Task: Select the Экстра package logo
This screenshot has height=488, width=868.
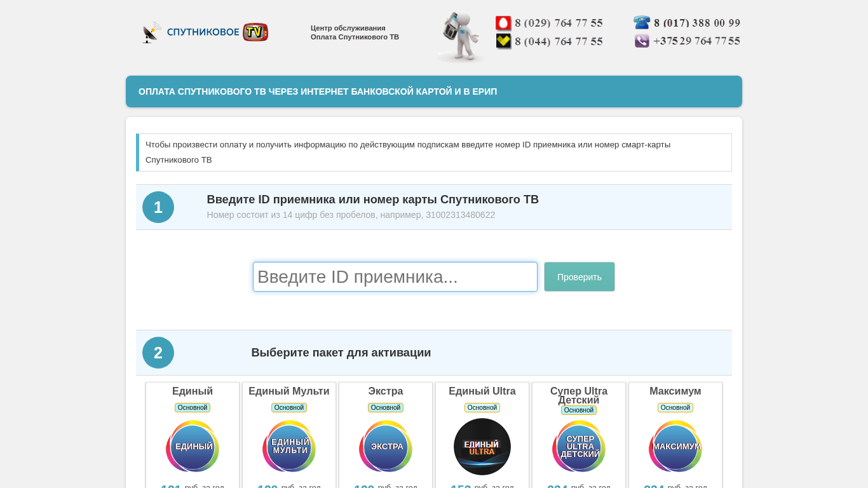Action: 386,446
